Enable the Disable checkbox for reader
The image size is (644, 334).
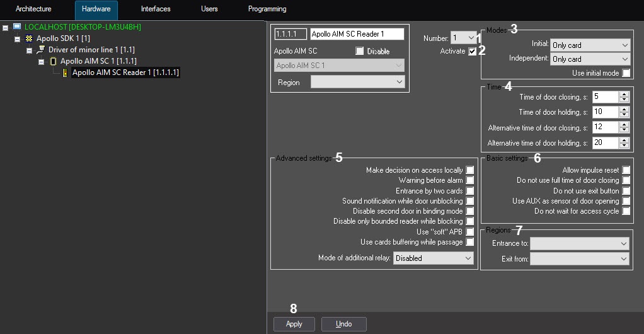pyautogui.click(x=360, y=51)
